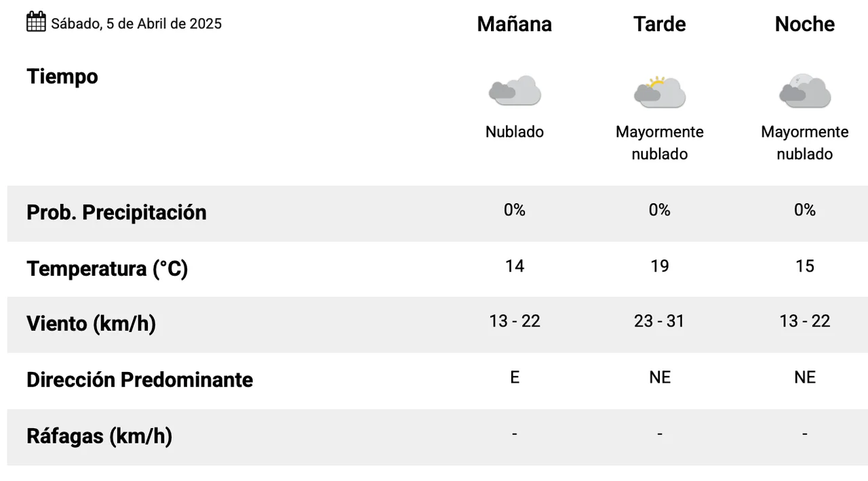Click the cloudy icon under Mañana

pyautogui.click(x=515, y=91)
